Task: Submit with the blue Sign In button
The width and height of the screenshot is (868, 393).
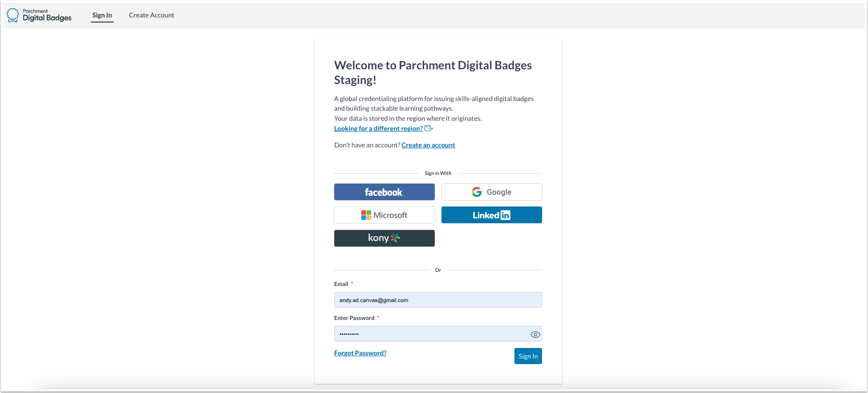Action: pos(528,356)
